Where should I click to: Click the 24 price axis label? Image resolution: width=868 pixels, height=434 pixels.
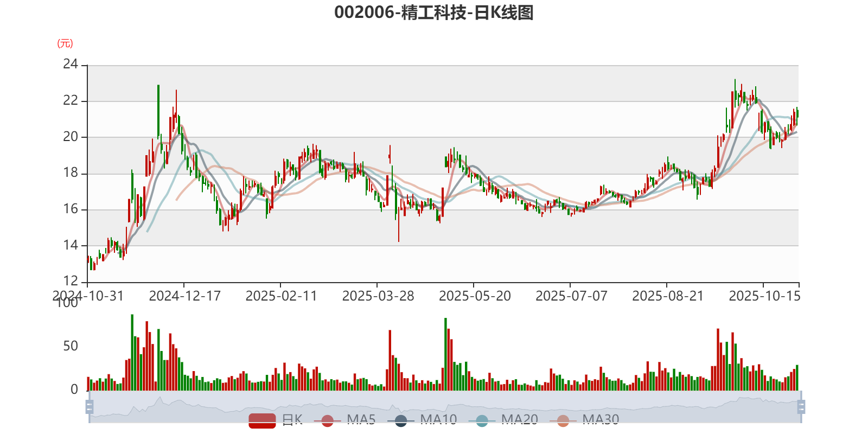71,64
